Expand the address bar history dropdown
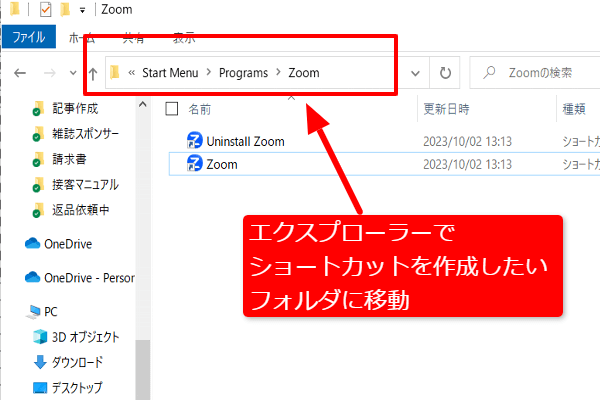The image size is (600, 400). click(x=413, y=72)
